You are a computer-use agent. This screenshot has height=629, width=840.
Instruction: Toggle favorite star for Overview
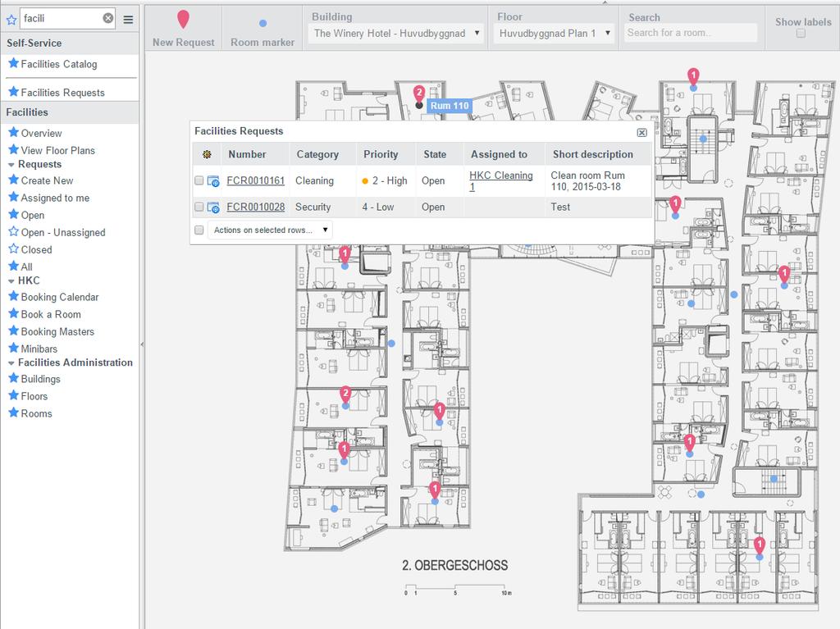(13, 132)
